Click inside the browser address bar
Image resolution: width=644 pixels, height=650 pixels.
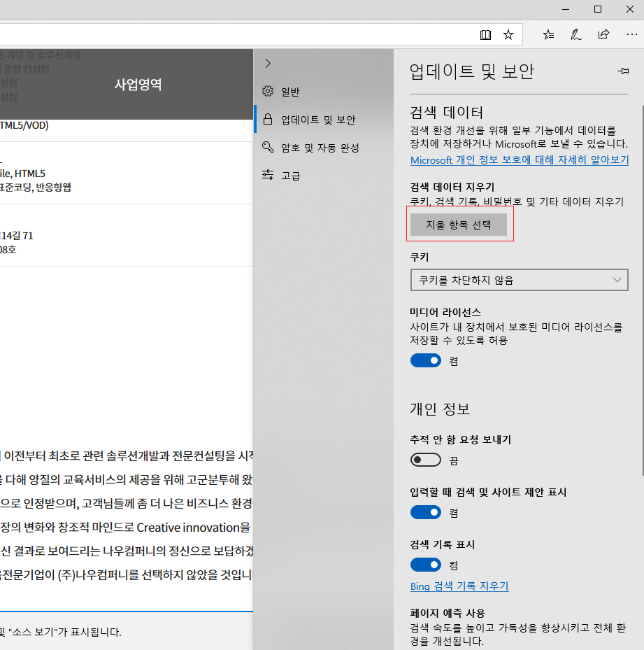tap(231, 34)
